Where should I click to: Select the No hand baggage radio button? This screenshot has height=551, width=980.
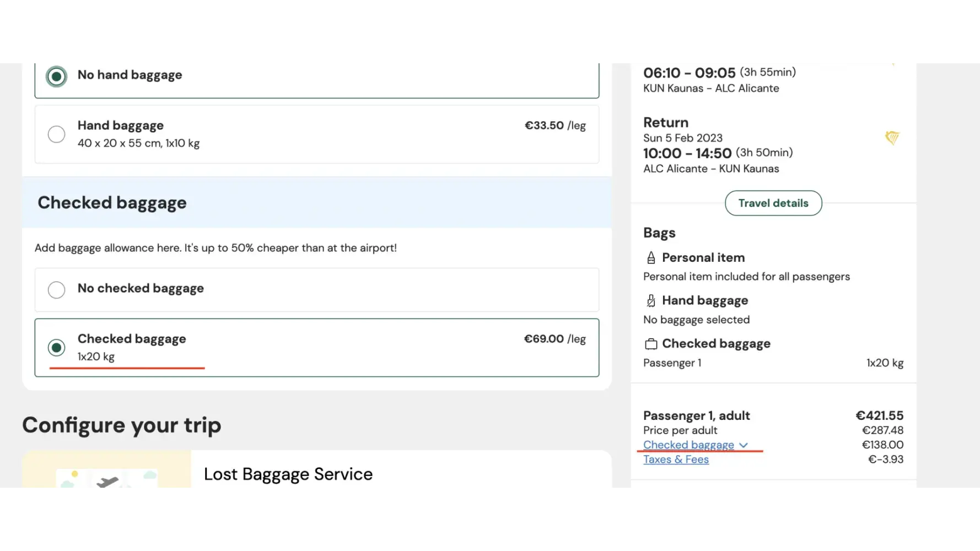[56, 77]
